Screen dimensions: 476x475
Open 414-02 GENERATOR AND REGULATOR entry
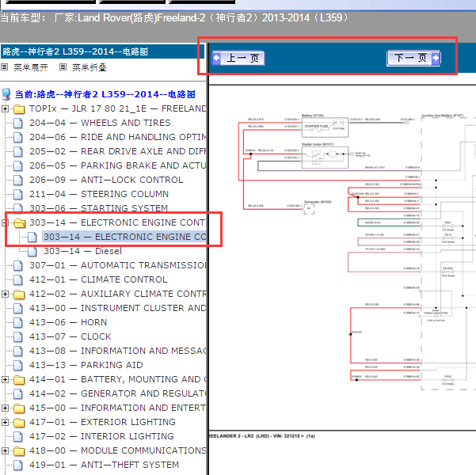point(118,394)
